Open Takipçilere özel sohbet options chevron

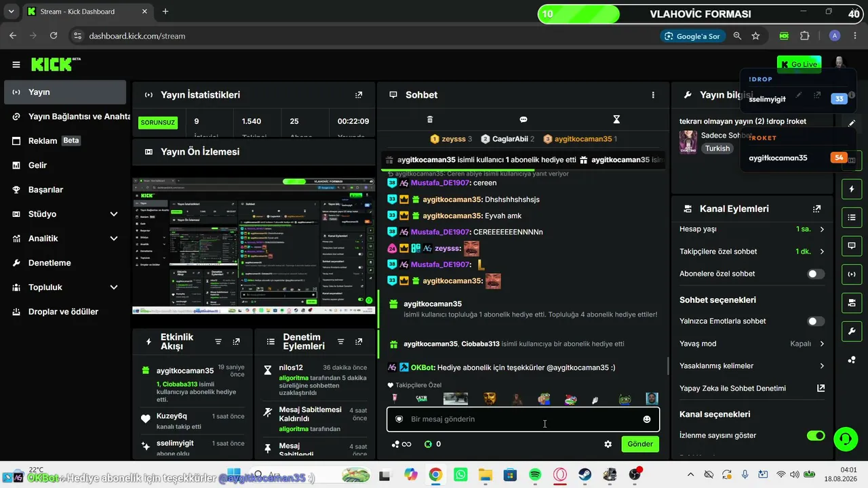[x=822, y=251]
